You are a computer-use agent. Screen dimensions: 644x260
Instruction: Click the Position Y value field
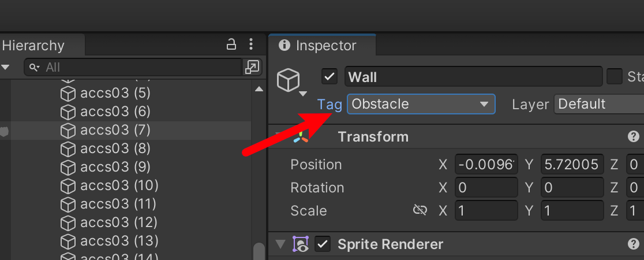click(572, 165)
